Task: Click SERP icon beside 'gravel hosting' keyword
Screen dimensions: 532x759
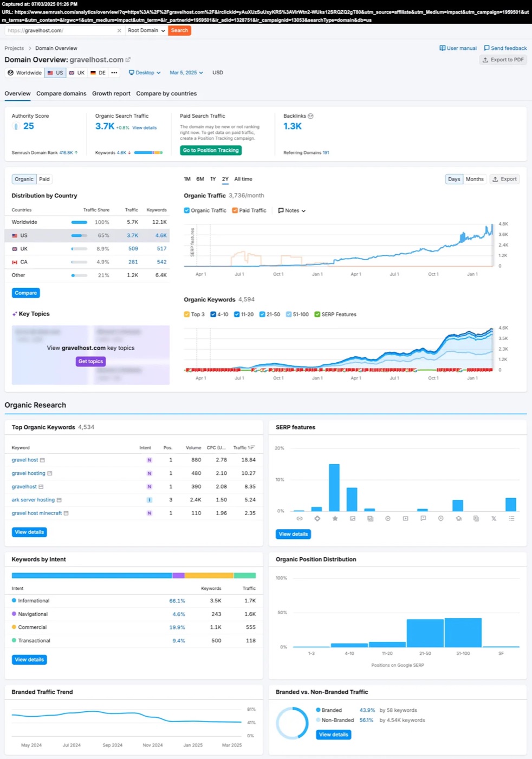Action: [x=50, y=473]
